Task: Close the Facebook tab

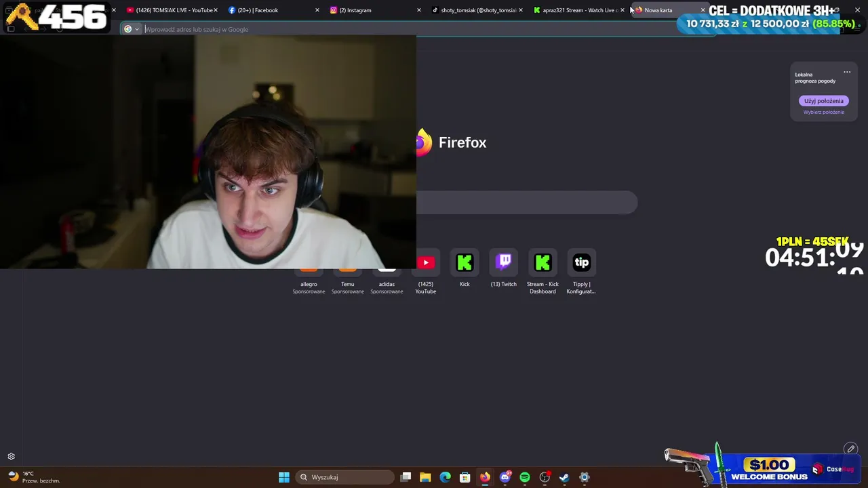Action: click(x=317, y=10)
